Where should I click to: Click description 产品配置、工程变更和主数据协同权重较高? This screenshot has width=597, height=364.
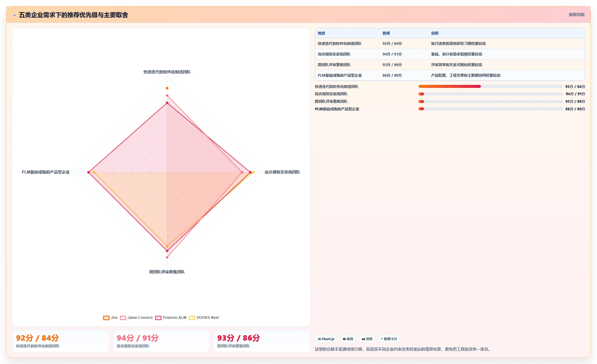pyautogui.click(x=465, y=75)
